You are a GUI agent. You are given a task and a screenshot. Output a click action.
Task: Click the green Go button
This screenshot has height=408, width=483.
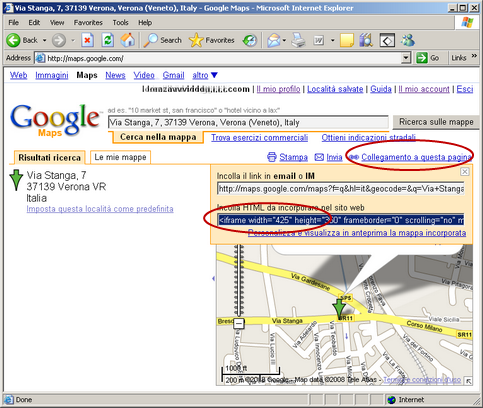428,58
